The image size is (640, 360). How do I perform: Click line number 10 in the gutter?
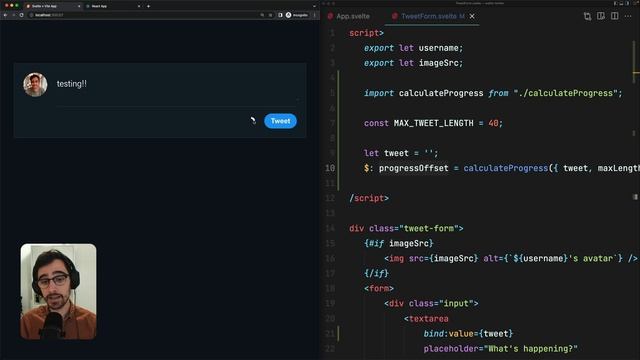pyautogui.click(x=330, y=169)
